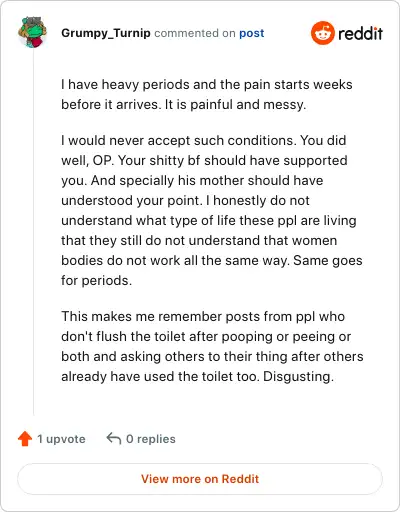Viewport: 400px width, 512px height.
Task: Click the line starting 'I would never accept'
Action: click(204, 141)
